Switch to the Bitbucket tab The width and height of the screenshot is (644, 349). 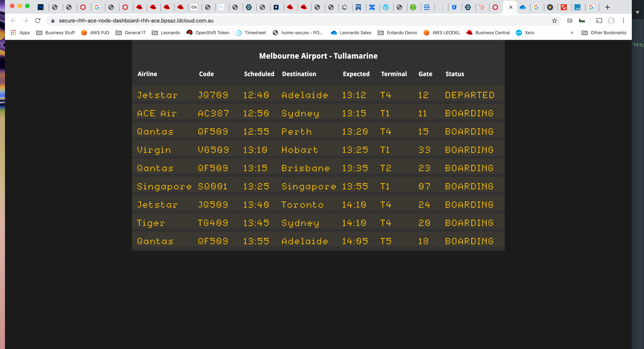[x=454, y=7]
